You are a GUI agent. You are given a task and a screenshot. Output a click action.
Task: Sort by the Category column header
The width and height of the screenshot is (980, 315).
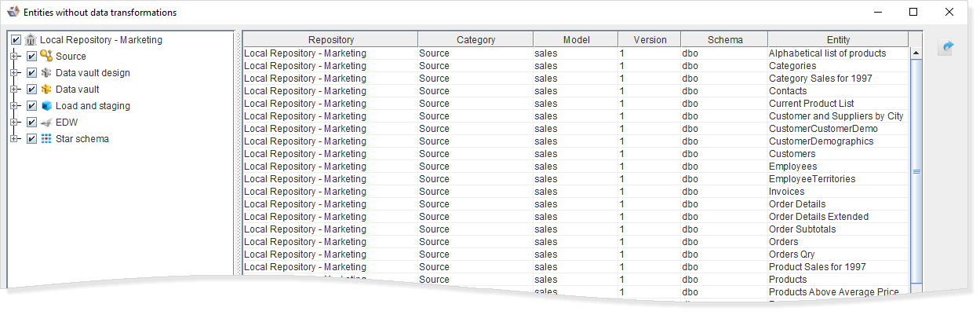coord(475,40)
